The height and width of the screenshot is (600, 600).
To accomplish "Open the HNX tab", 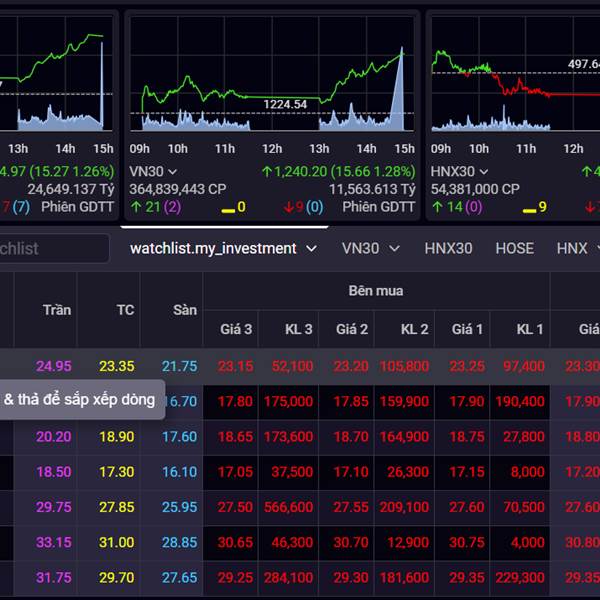I will 572,248.
